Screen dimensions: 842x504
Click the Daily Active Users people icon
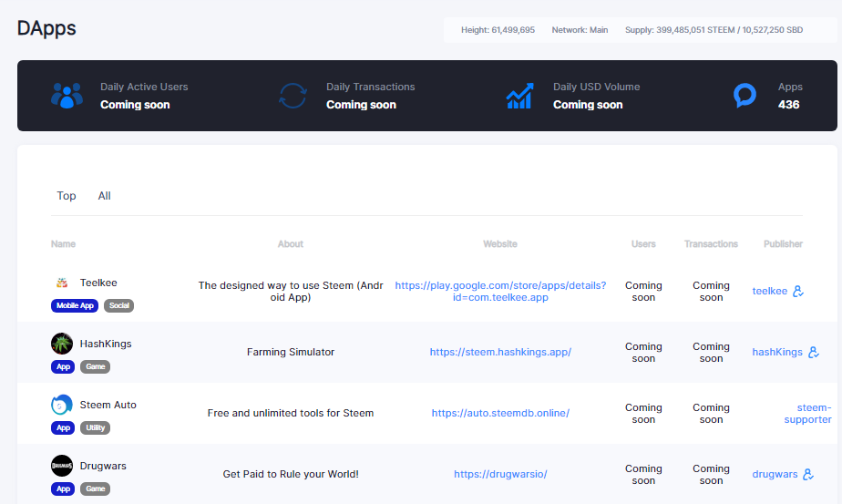(x=67, y=96)
